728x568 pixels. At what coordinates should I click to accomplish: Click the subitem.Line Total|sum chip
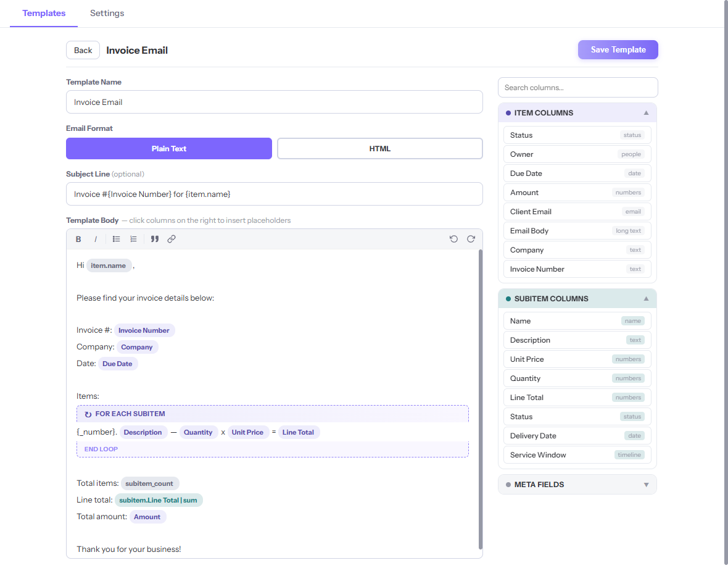(159, 500)
